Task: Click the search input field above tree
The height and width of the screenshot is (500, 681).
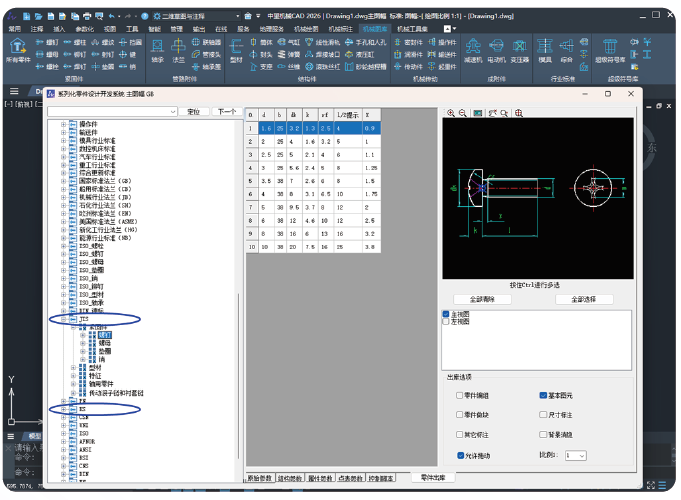Action: click(112, 112)
